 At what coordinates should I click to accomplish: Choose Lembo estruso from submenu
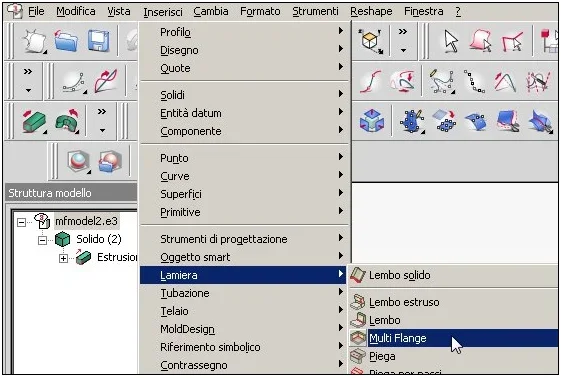coord(454,302)
